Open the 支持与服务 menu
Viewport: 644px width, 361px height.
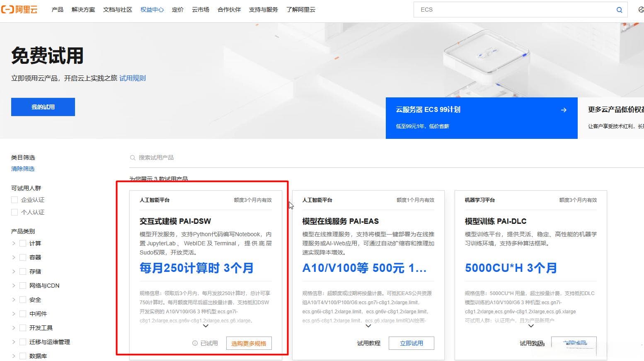(x=264, y=10)
